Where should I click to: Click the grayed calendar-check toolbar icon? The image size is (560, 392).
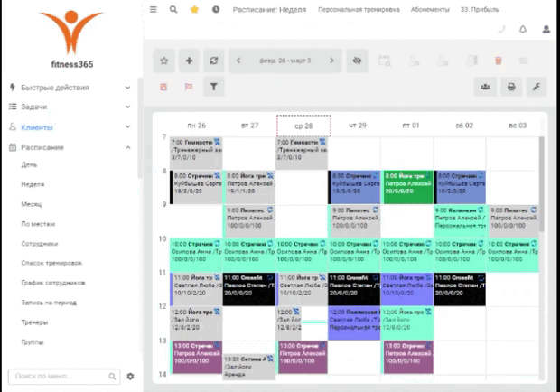384,61
